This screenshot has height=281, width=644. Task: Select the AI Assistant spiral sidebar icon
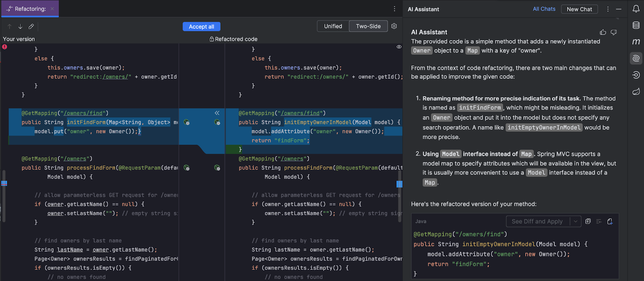636,58
